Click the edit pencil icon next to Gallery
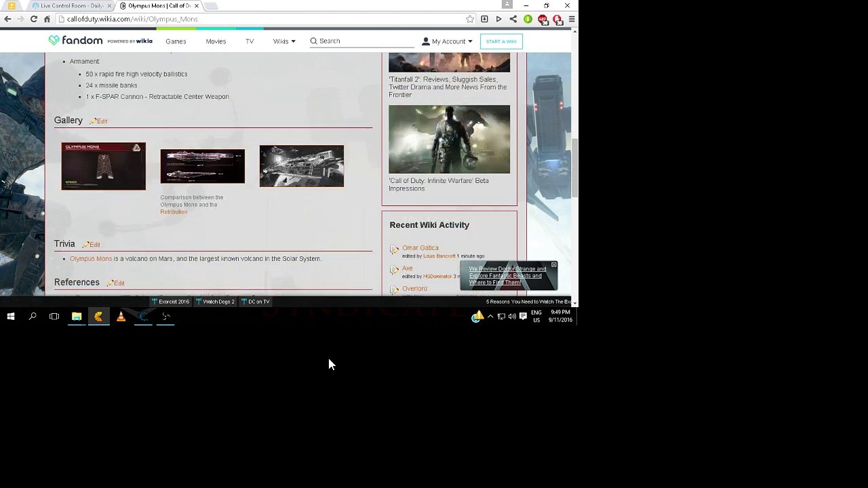The image size is (868, 488). click(x=94, y=121)
